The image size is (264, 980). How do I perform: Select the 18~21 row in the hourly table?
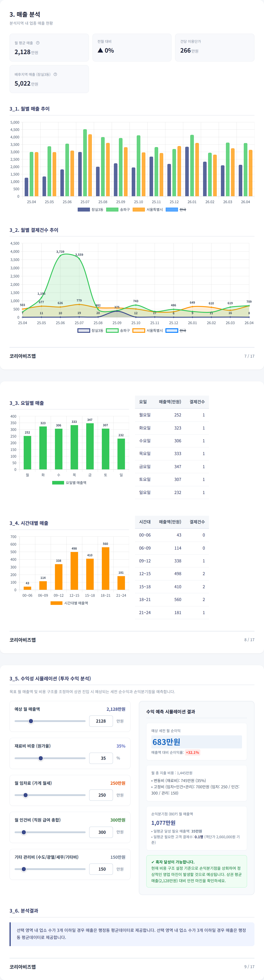(172, 600)
